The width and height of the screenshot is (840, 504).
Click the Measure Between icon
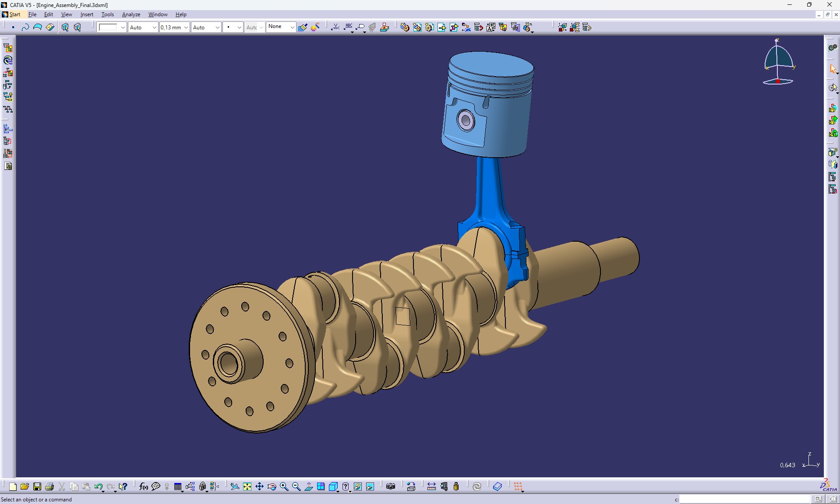coord(431,486)
